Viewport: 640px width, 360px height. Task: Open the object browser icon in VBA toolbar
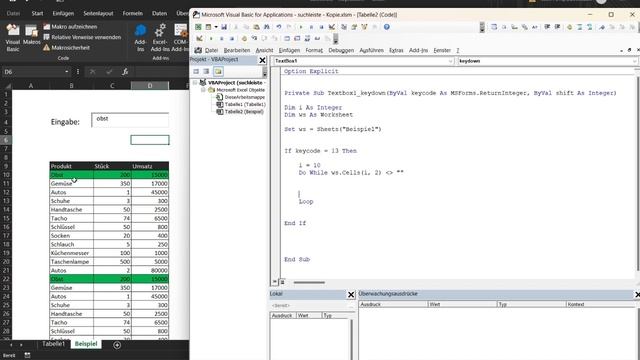364,27
